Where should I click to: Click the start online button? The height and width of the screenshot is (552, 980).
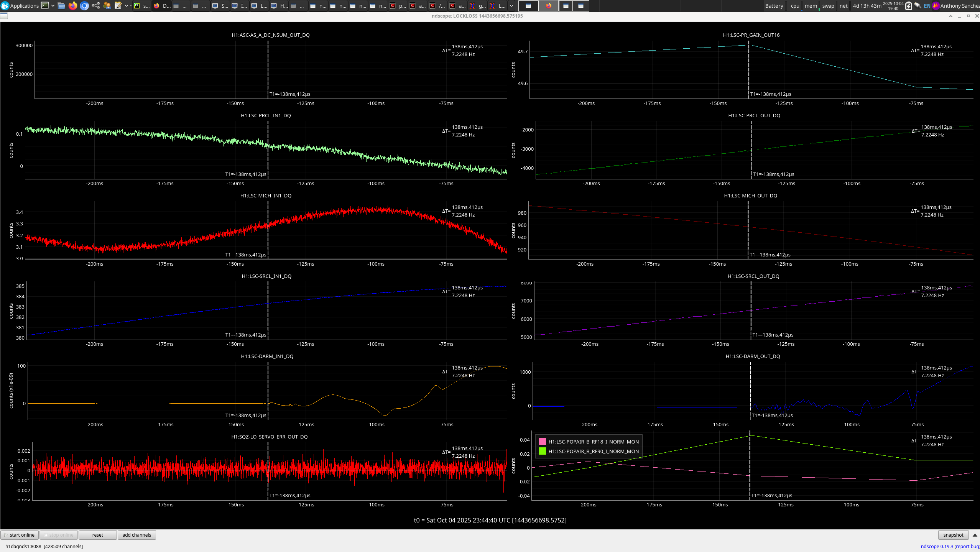[x=20, y=535]
